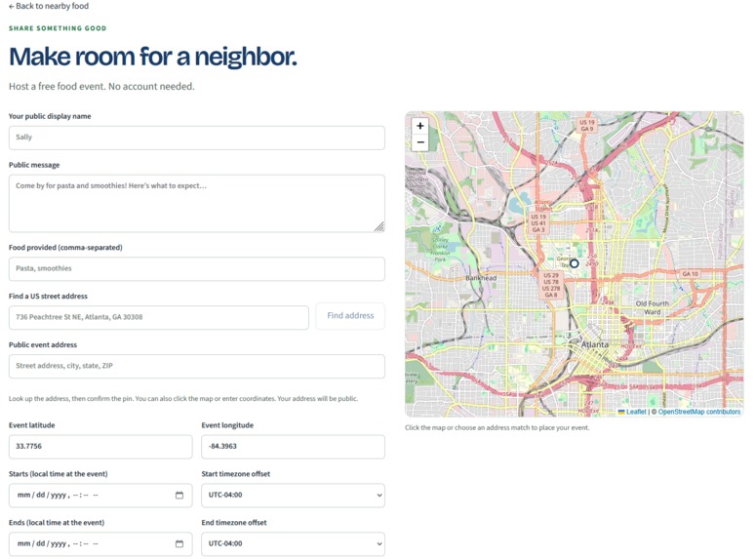Screen dimensions: 756x559
Task: Open the OpenStreetMap contributors link
Action: (699, 412)
